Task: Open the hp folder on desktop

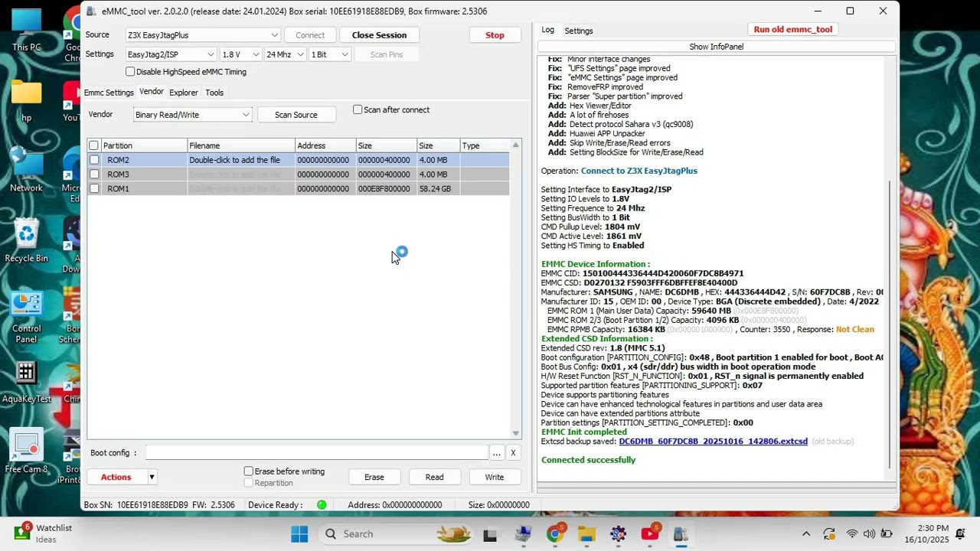Action: click(26, 101)
